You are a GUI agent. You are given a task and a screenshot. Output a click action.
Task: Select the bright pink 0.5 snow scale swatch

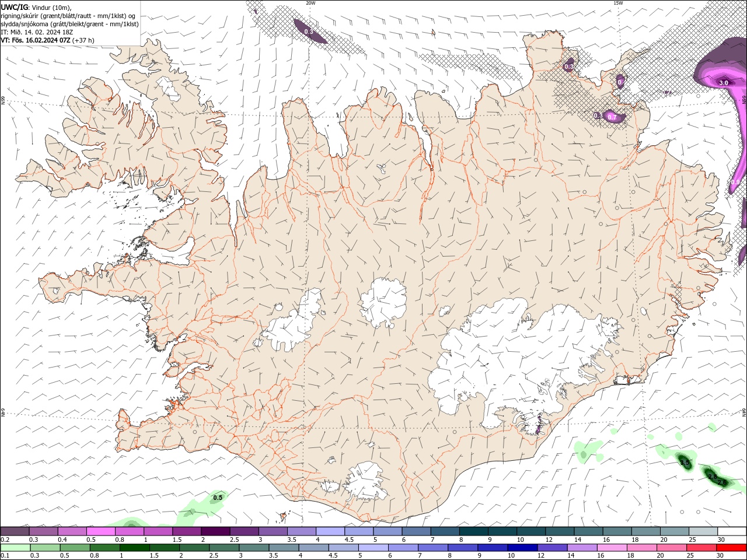pos(100,531)
